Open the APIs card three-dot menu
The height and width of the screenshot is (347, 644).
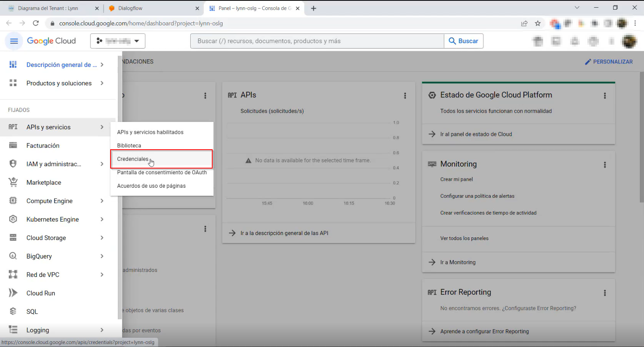tap(405, 96)
